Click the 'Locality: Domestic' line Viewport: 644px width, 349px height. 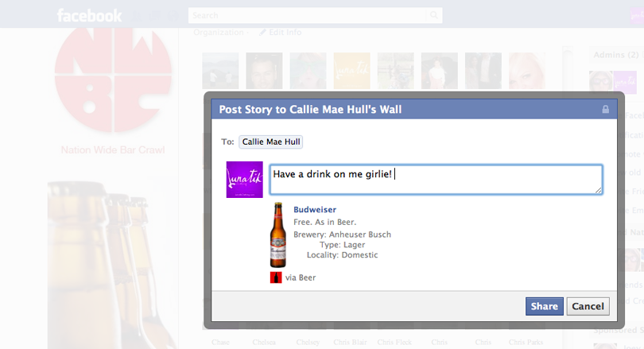click(342, 255)
